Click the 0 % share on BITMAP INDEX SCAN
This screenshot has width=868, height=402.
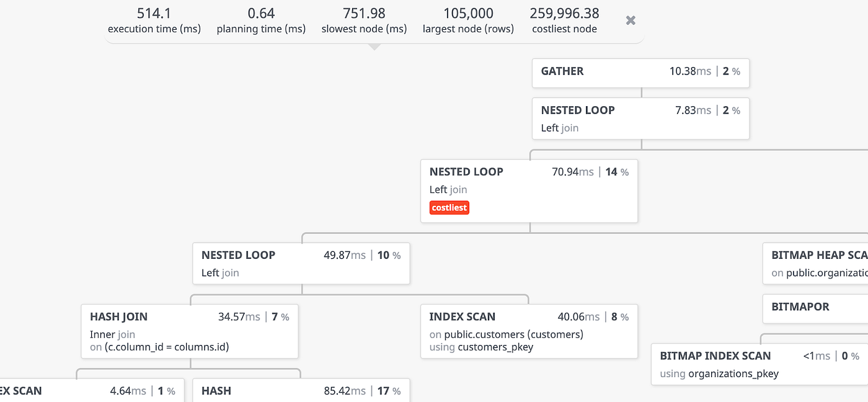click(850, 356)
